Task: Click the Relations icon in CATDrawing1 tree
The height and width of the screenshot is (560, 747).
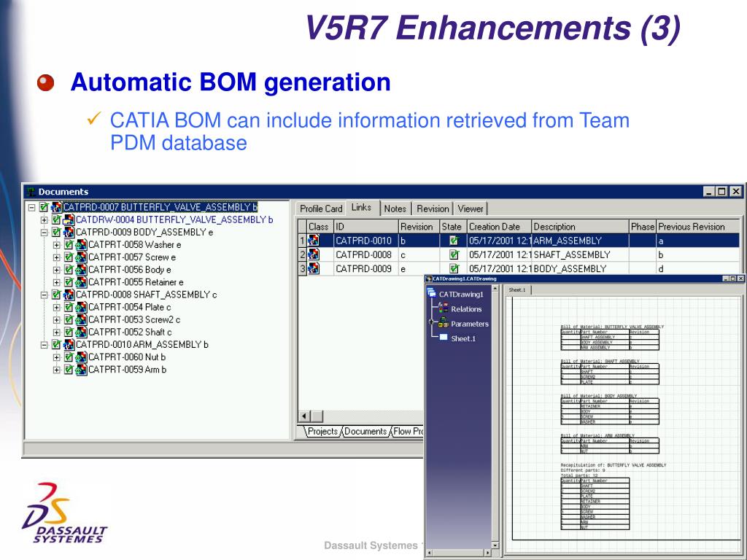Action: pos(444,308)
